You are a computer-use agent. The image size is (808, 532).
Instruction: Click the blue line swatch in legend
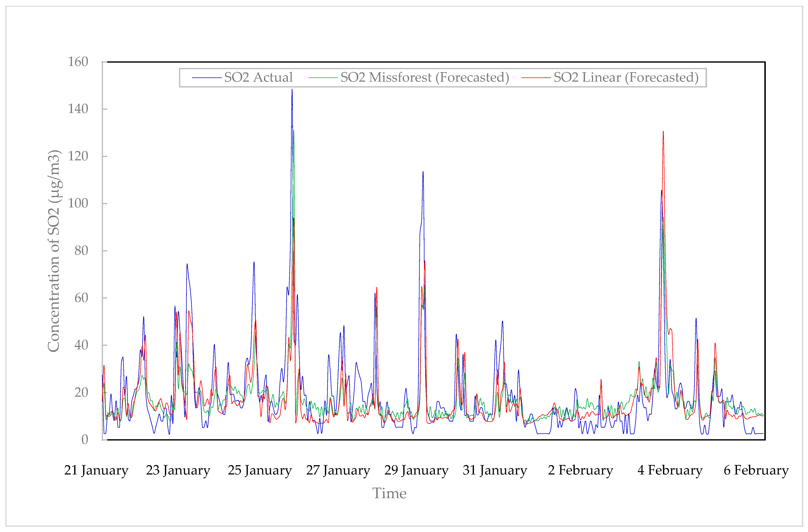206,78
